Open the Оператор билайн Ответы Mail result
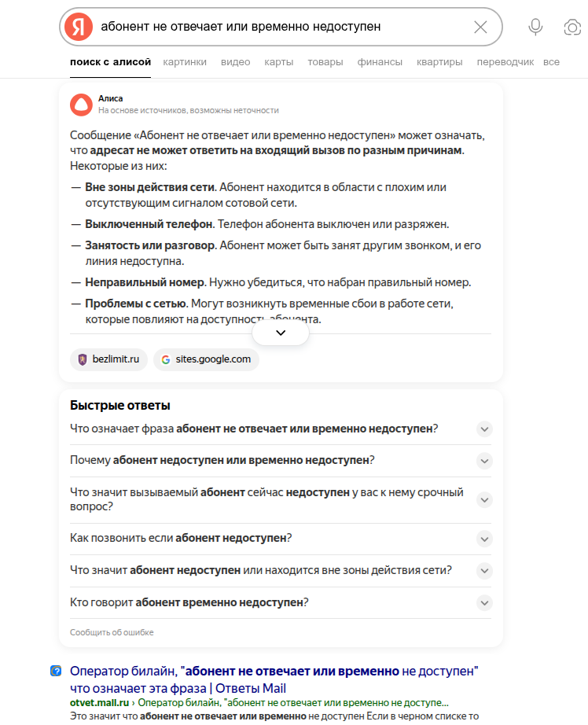 [272, 672]
